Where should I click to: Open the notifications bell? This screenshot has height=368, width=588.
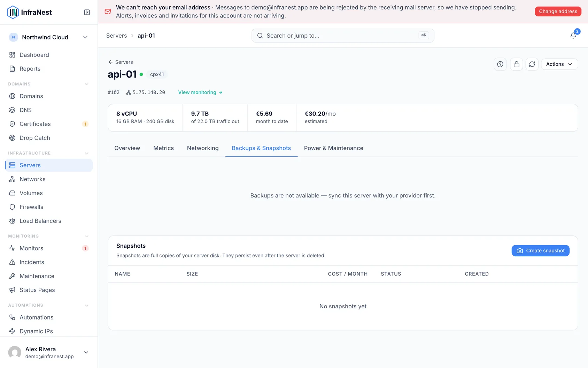[573, 36]
